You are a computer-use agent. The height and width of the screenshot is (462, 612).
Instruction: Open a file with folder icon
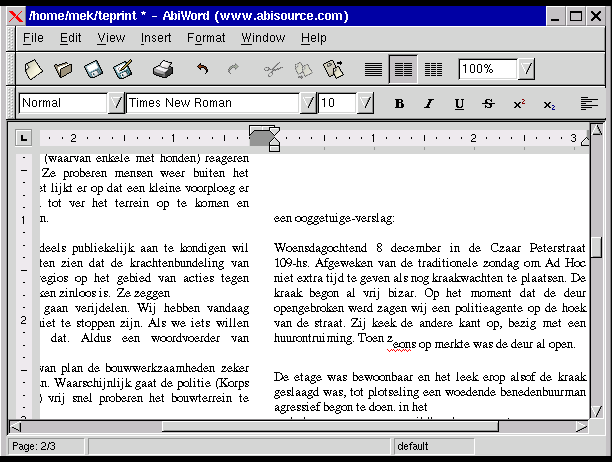coord(63,69)
